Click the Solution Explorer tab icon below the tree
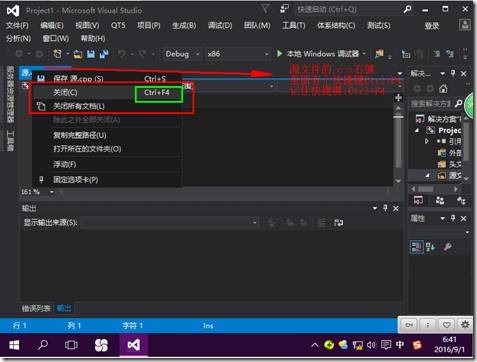 418,200
